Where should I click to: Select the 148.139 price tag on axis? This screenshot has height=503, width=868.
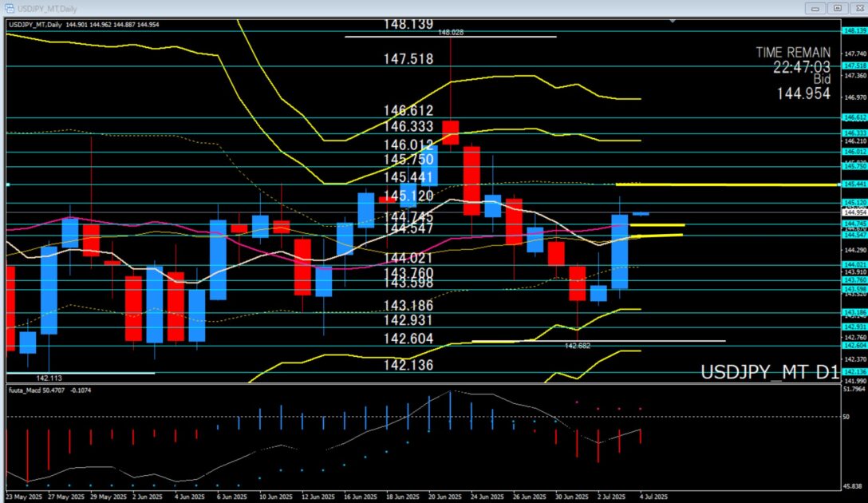click(854, 30)
